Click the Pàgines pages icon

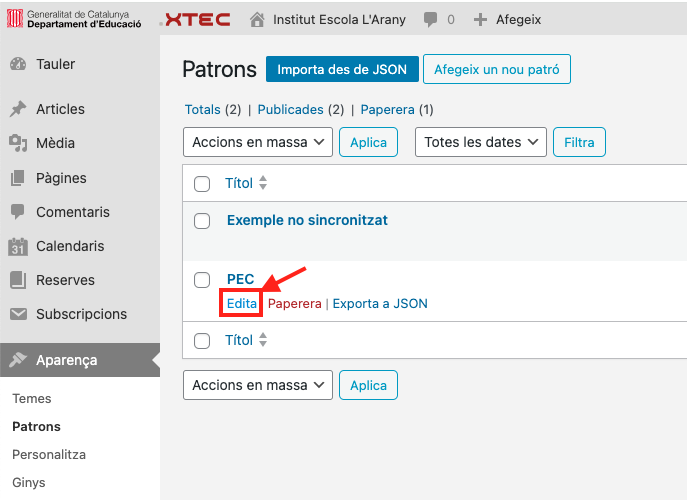pos(18,178)
